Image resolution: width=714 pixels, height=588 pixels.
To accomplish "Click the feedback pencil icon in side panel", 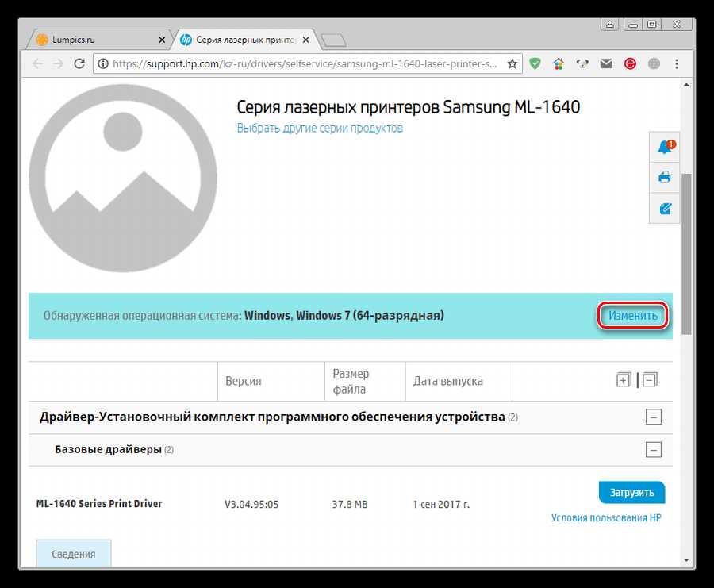I will point(664,208).
